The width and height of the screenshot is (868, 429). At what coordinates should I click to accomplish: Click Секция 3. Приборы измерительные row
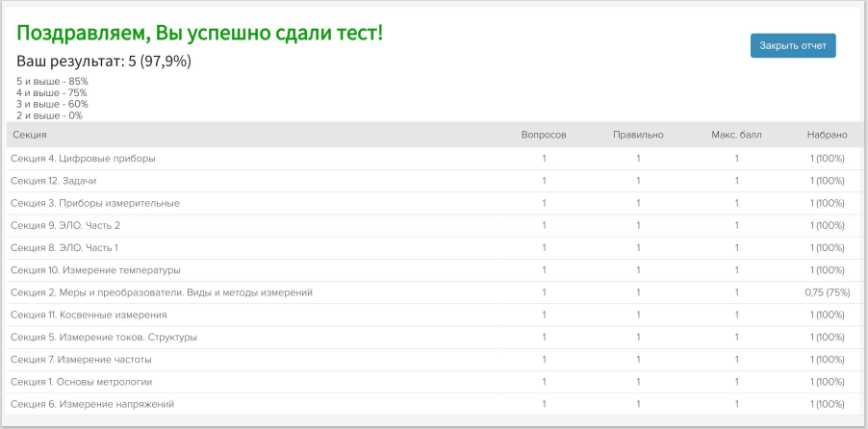point(95,203)
